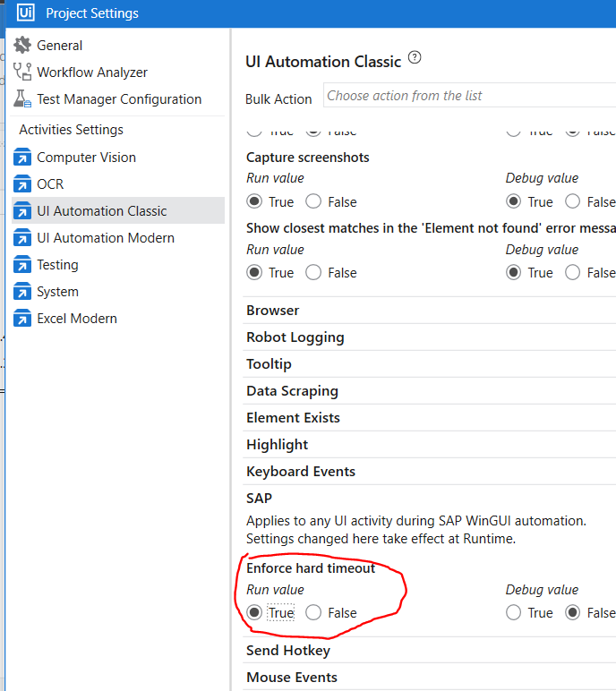The height and width of the screenshot is (691, 616).
Task: Expand the Robot Logging section
Action: (x=429, y=337)
